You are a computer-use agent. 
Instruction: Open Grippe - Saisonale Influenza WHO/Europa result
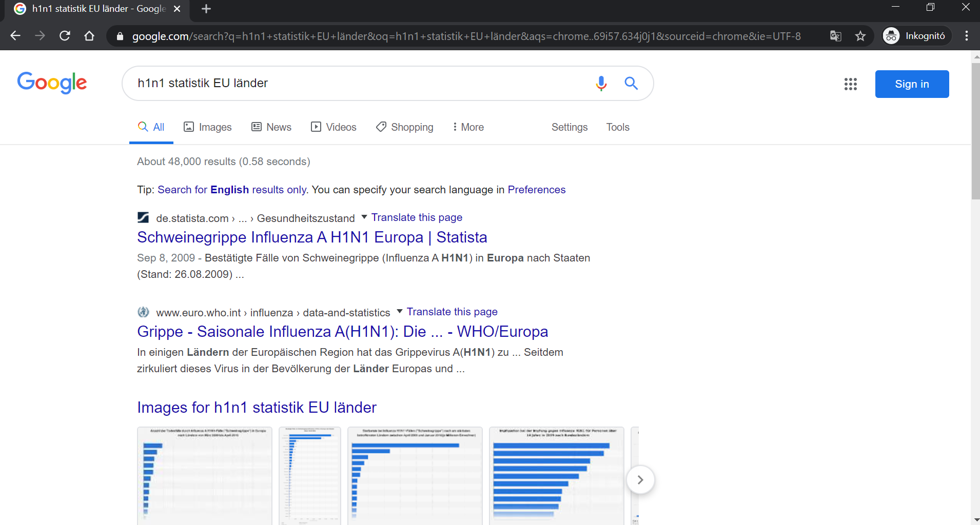[342, 332]
